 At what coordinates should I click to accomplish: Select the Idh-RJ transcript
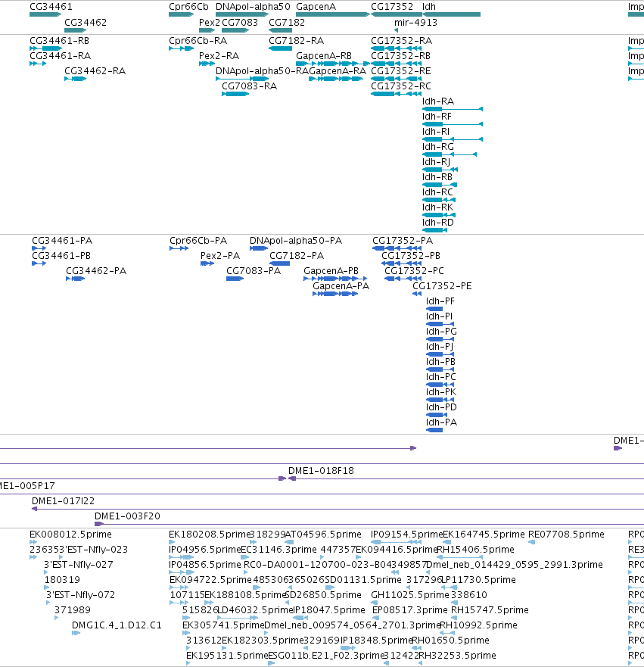click(440, 170)
